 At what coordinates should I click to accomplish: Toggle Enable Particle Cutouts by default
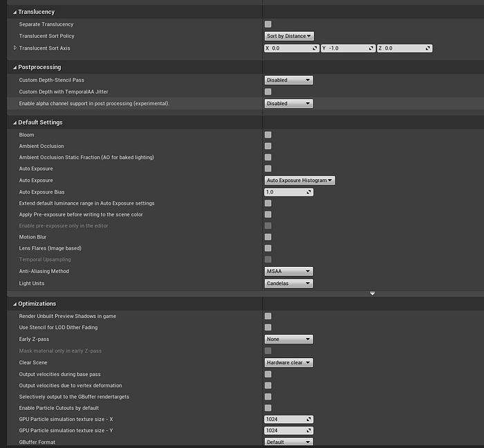(268, 408)
